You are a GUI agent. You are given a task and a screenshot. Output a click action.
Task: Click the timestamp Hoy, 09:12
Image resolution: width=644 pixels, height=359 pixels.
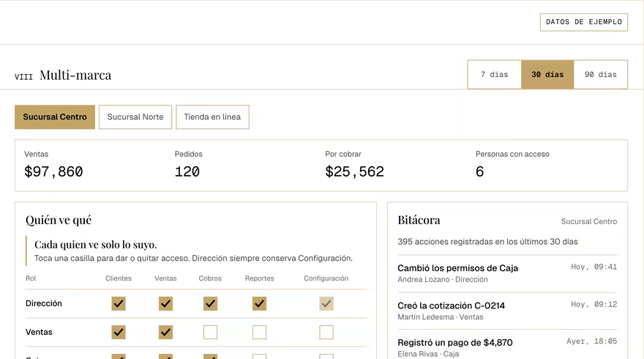pos(594,304)
